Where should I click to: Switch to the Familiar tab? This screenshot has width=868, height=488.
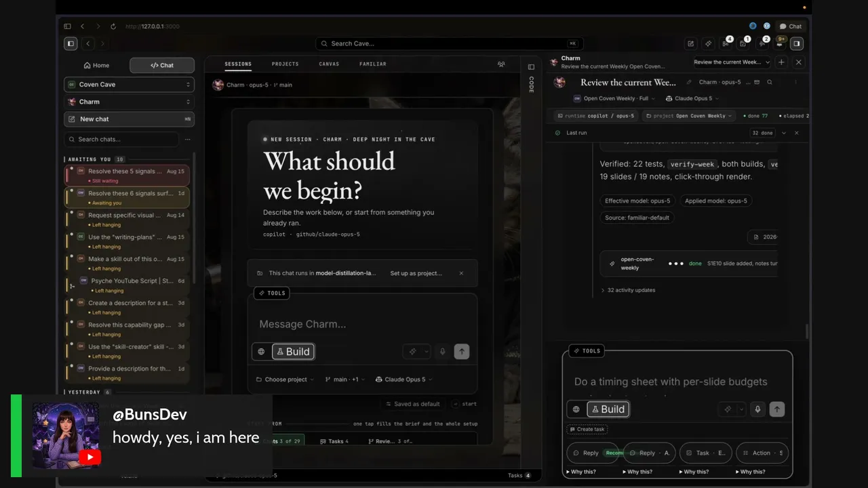pyautogui.click(x=373, y=64)
